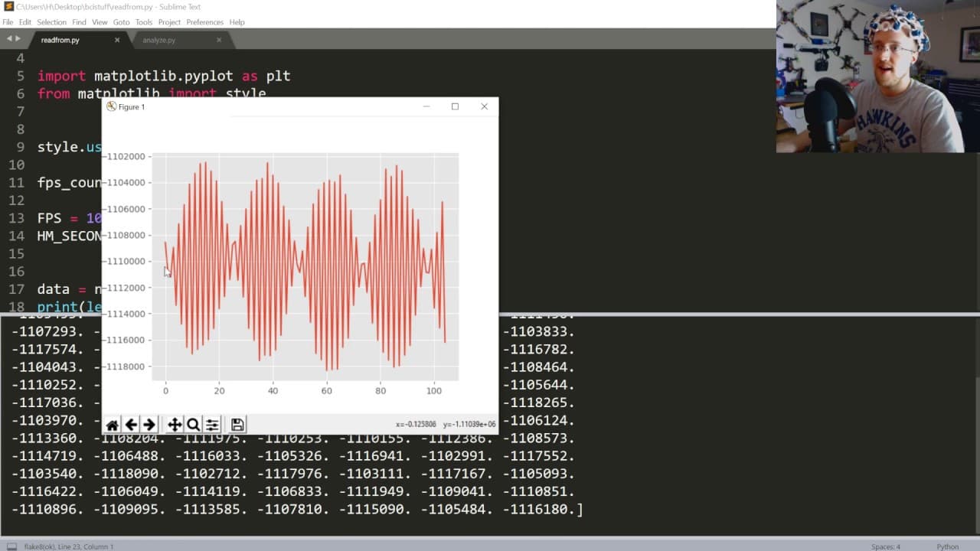Open the Selection menu
The width and height of the screenshot is (980, 551).
click(51, 22)
